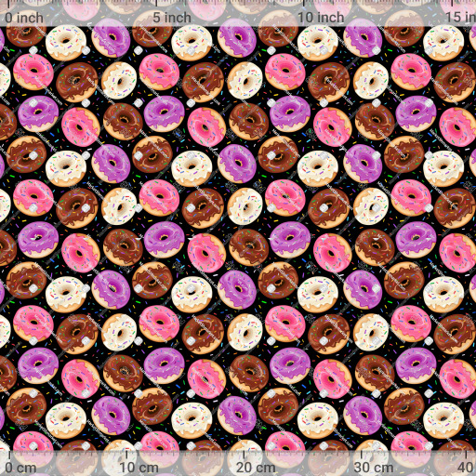Click the "0 inch" ruler label
Screen dimensions: 476x476
click(x=24, y=18)
